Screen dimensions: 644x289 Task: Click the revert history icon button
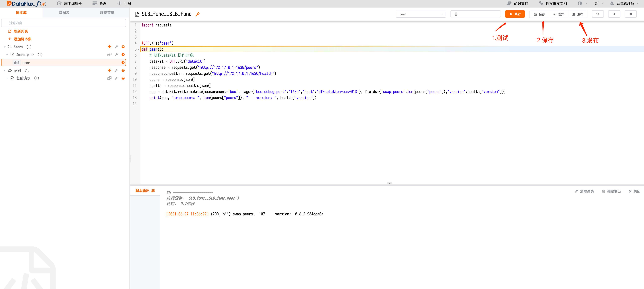tap(598, 14)
